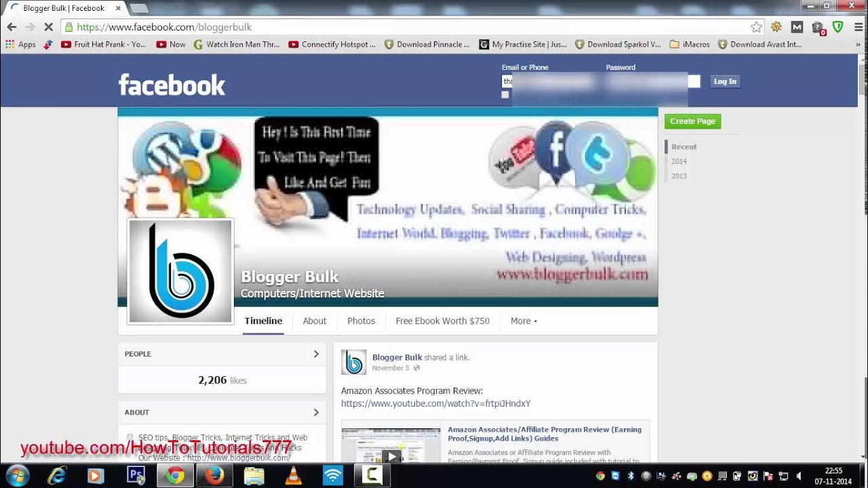Click the Email or Phone field
This screenshot has width=868, height=488.
[549, 81]
